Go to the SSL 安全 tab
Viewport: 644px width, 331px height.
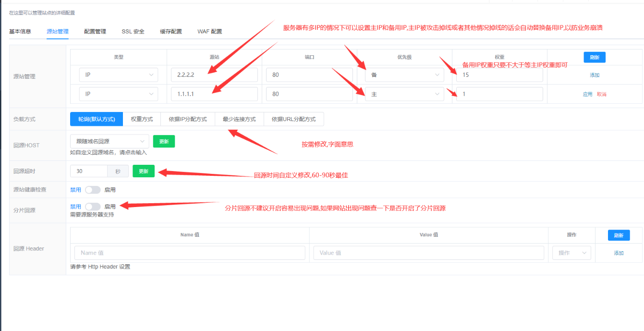(133, 31)
